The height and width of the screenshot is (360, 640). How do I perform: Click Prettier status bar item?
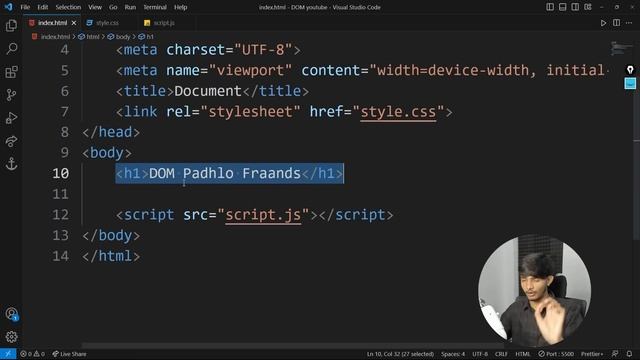[592, 354]
